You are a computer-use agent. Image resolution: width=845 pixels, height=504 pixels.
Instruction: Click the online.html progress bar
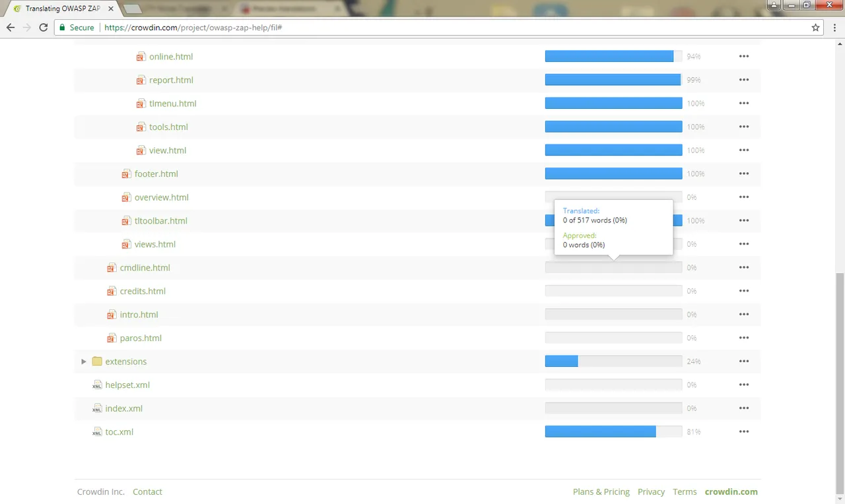(613, 57)
